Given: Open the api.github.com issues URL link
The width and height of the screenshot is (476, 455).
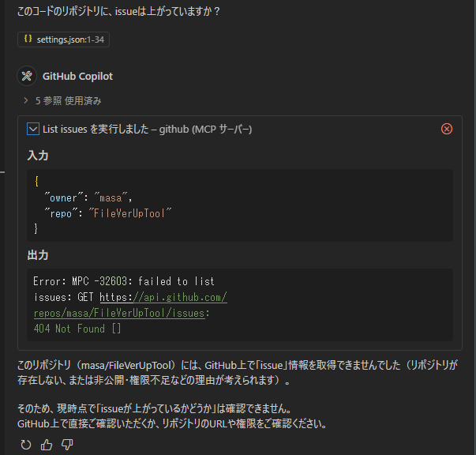Looking at the screenshot, I should point(130,305).
